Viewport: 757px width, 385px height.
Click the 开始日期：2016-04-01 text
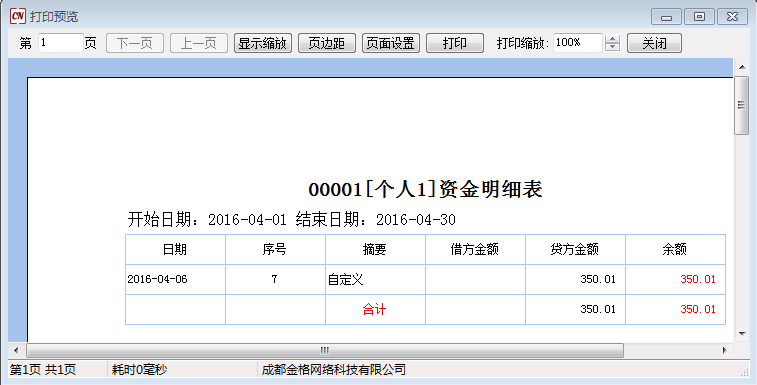point(207,220)
